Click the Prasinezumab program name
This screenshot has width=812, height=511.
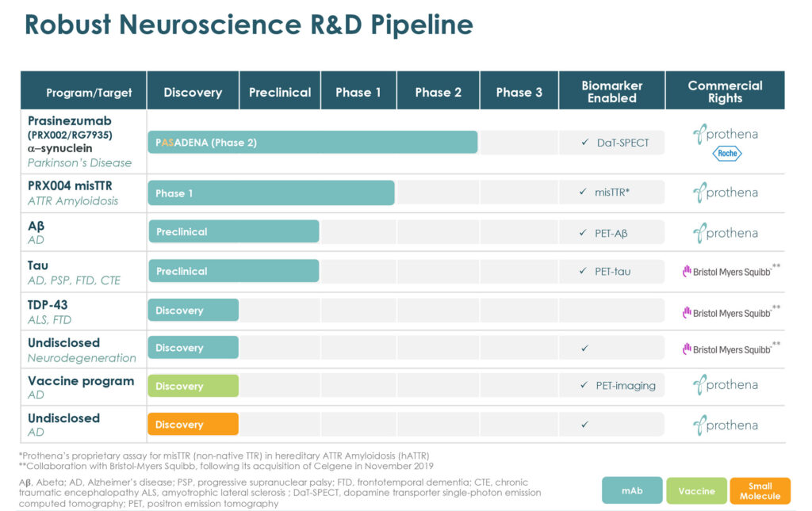click(70, 121)
